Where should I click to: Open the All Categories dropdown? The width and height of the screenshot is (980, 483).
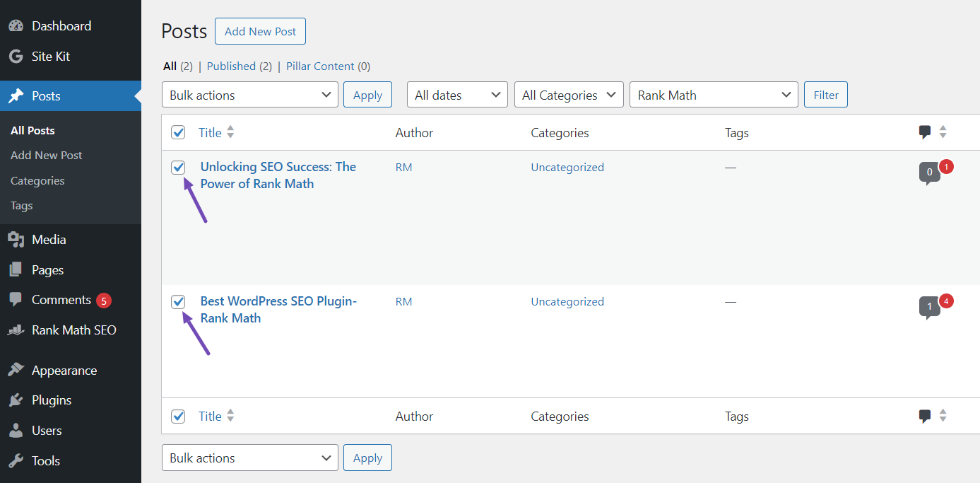point(569,95)
